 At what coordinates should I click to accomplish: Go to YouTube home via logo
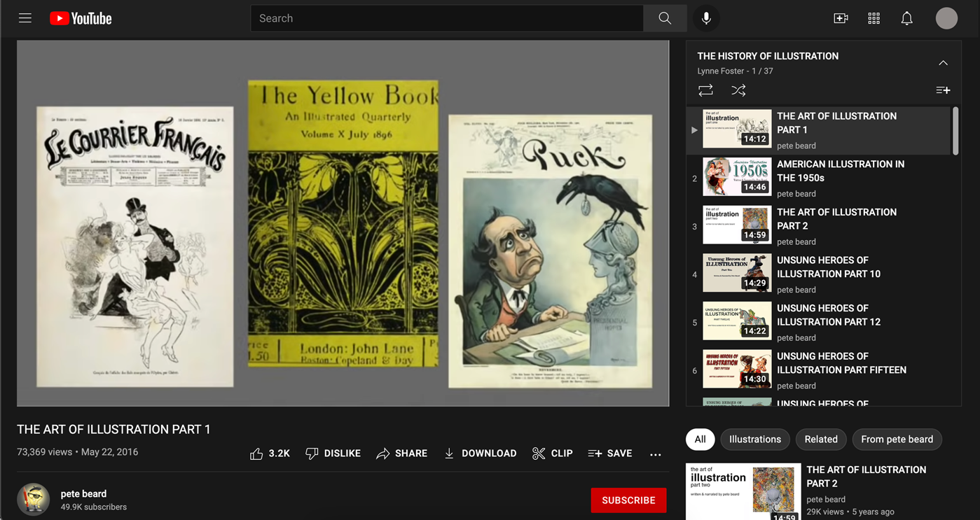(81, 18)
